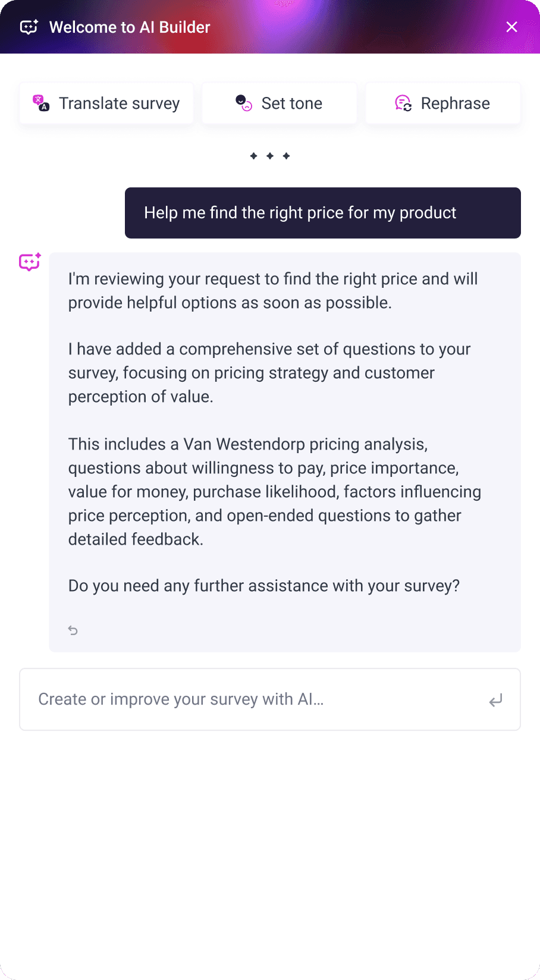Click the rightmost sparkle decoration icon
The image size is (540, 980).
(287, 156)
